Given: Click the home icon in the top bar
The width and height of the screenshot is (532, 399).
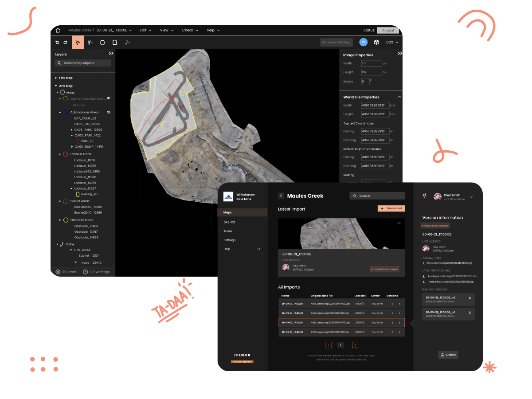Looking at the screenshot, I should pyautogui.click(x=58, y=30).
